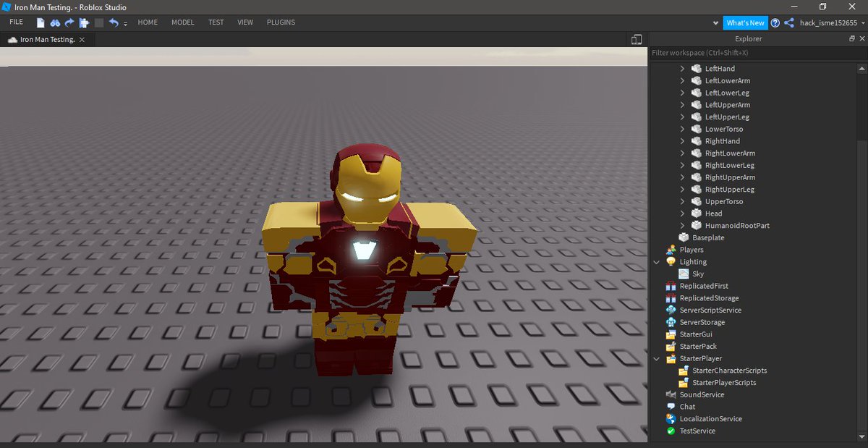Image resolution: width=868 pixels, height=448 pixels.
Task: Click the Undo arrow icon
Action: (114, 22)
